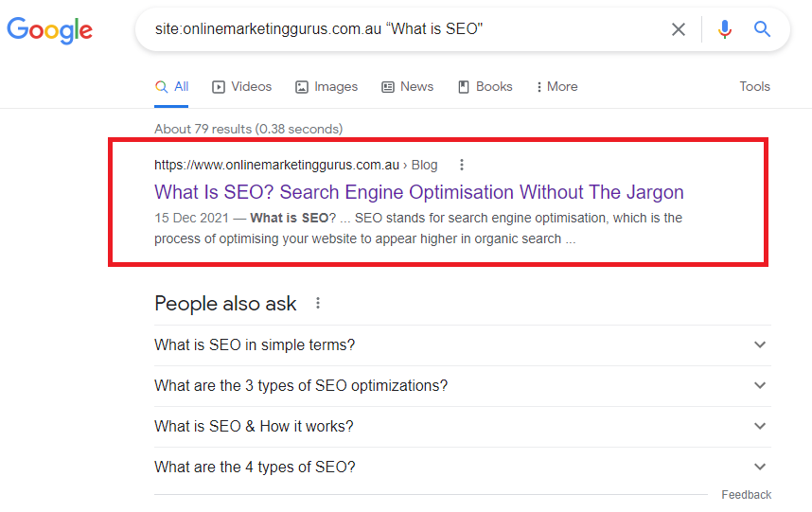Screen dimensions: 812x512
Task: Open three-dot menu next to result URL
Action: click(x=462, y=165)
